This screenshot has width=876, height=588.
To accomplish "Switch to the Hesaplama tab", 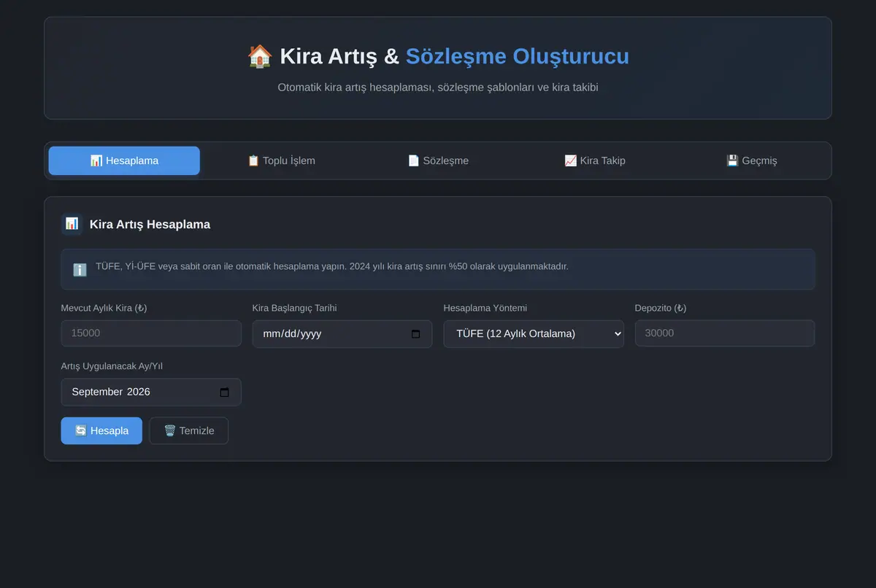I will pos(124,160).
